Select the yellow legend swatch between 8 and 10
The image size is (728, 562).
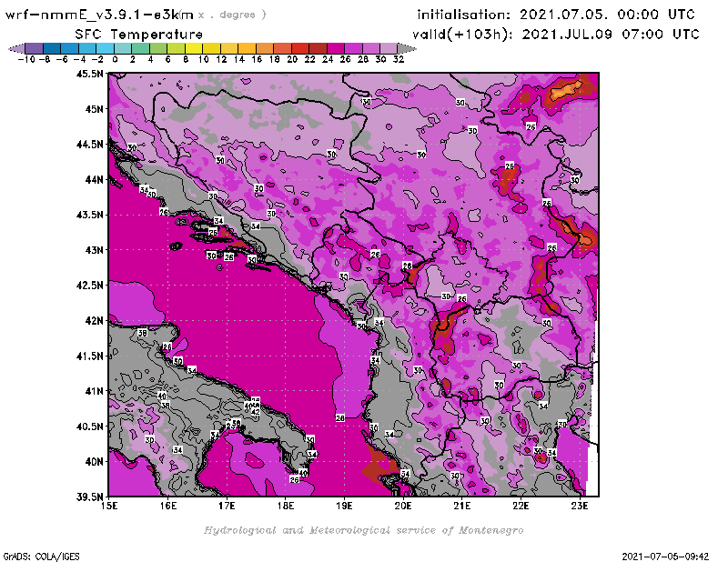pyautogui.click(x=194, y=48)
